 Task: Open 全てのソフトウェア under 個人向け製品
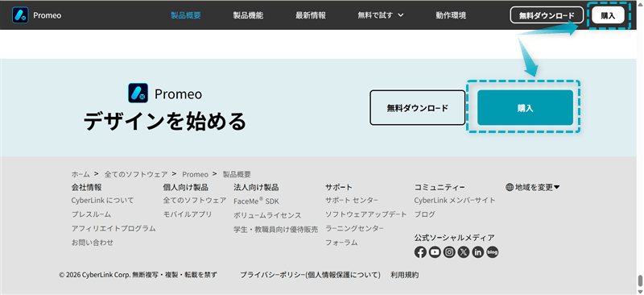(195, 201)
